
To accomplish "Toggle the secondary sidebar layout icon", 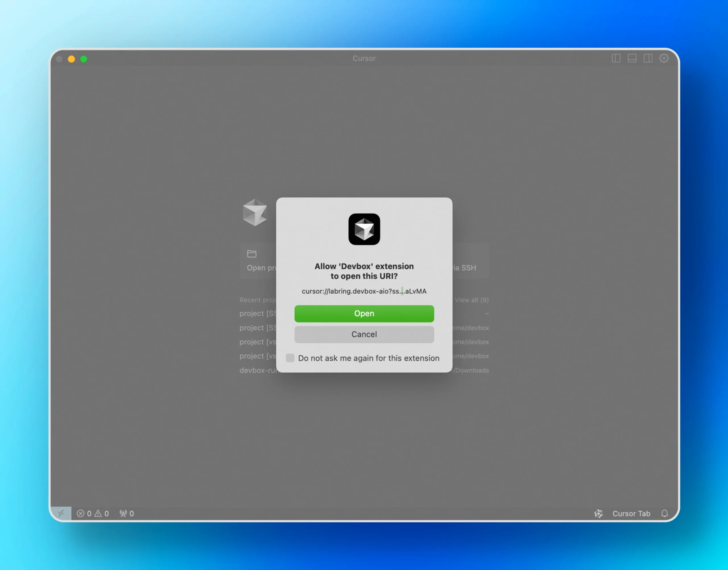I will pos(648,59).
